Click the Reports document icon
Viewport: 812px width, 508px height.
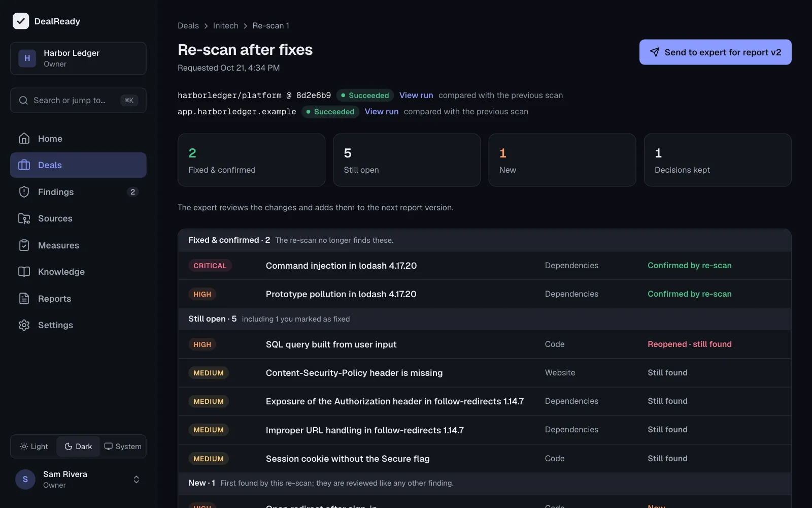[x=24, y=299]
